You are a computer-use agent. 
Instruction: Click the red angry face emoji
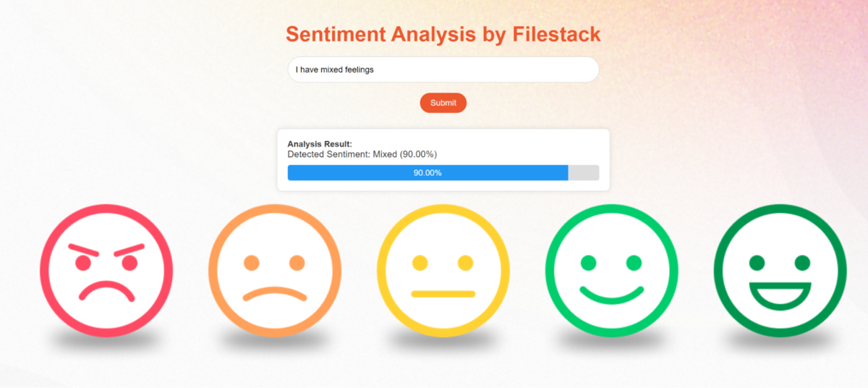[x=106, y=270]
